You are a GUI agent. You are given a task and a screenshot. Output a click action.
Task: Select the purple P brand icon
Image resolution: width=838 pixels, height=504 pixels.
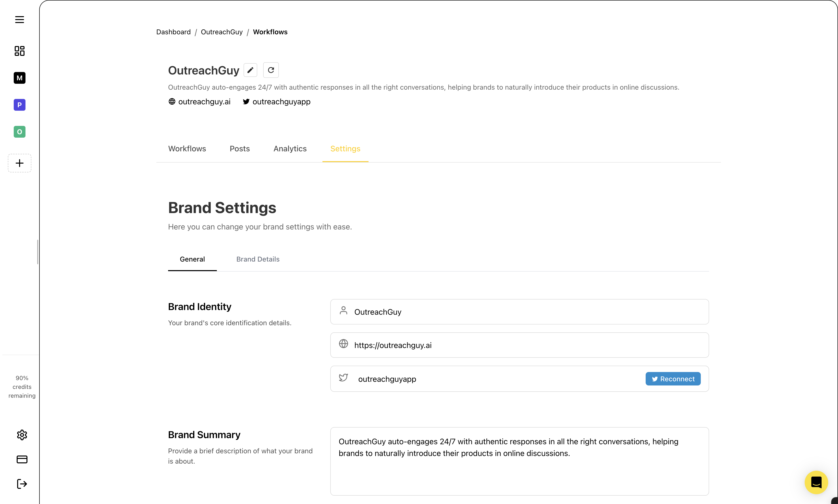tap(19, 105)
